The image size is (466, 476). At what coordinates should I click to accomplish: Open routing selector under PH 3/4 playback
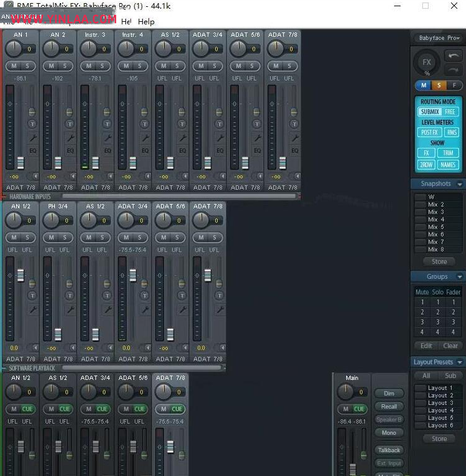58,359
